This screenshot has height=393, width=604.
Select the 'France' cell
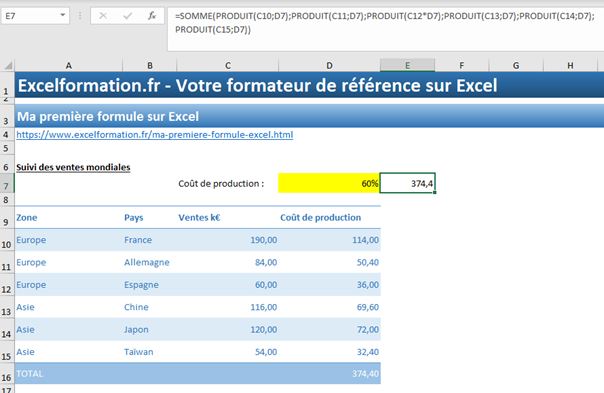coord(149,240)
